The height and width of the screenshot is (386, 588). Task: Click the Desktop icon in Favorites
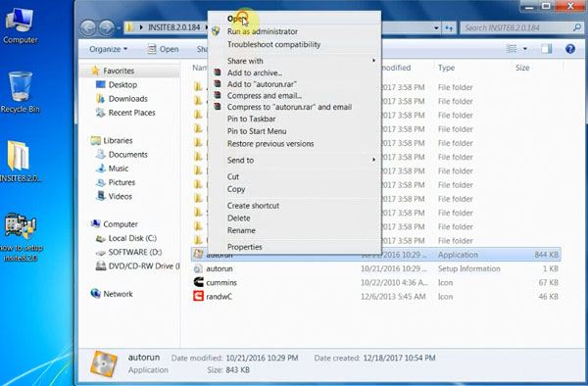(x=101, y=84)
